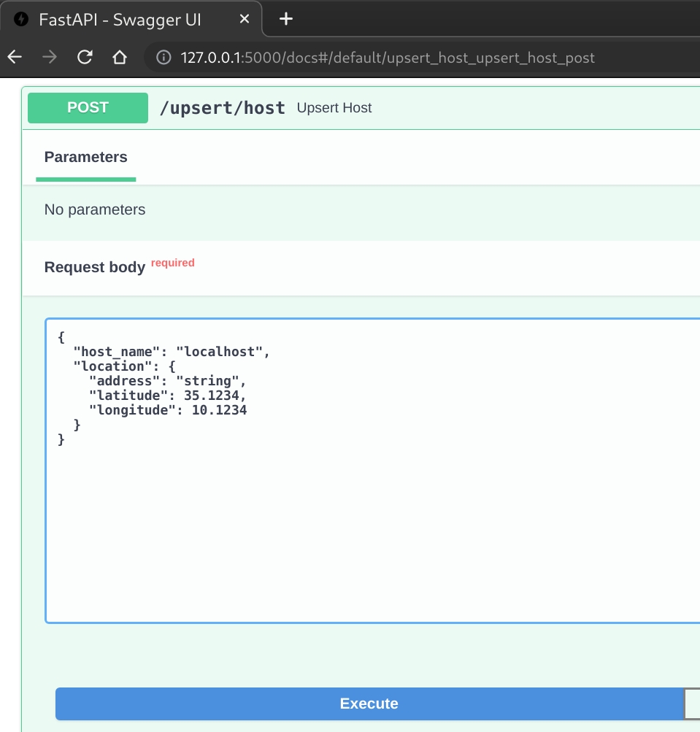Go back using browser back arrow
The image size is (700, 732).
point(15,58)
